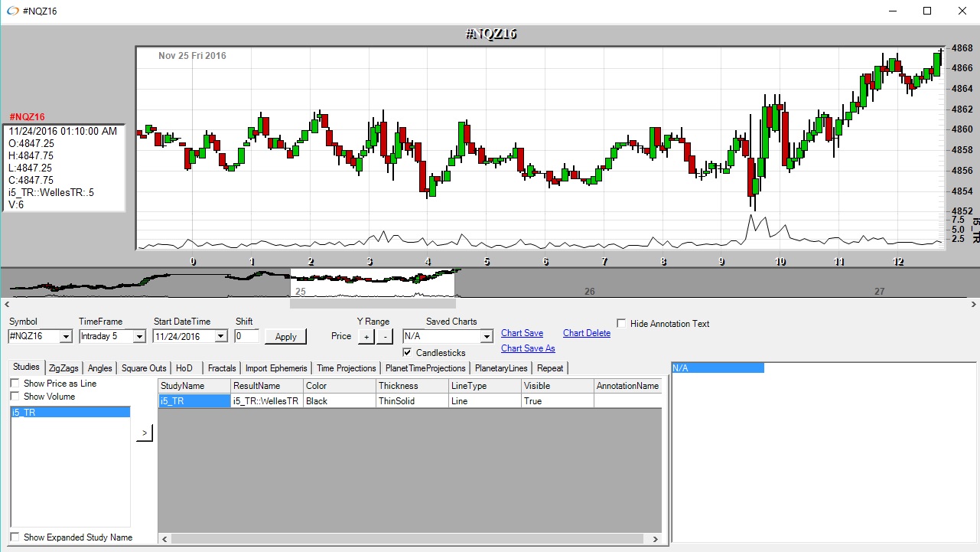Click the right arrow of the chart scrollbar
Screen dimensions: 980x552
[973, 304]
